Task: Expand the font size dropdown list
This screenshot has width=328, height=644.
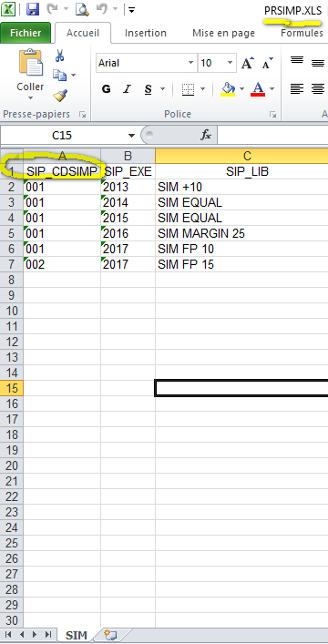Action: 230,63
